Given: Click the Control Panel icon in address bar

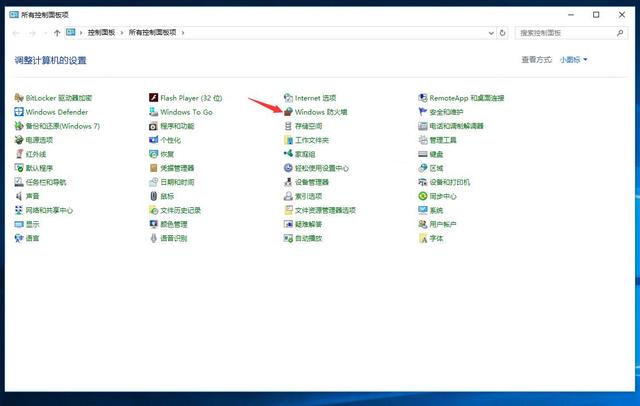Looking at the screenshot, I should pyautogui.click(x=71, y=32).
